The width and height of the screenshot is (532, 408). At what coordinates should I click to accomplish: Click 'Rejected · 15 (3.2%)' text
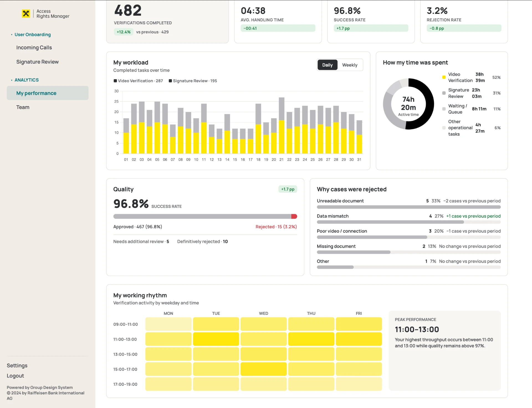[x=276, y=227]
